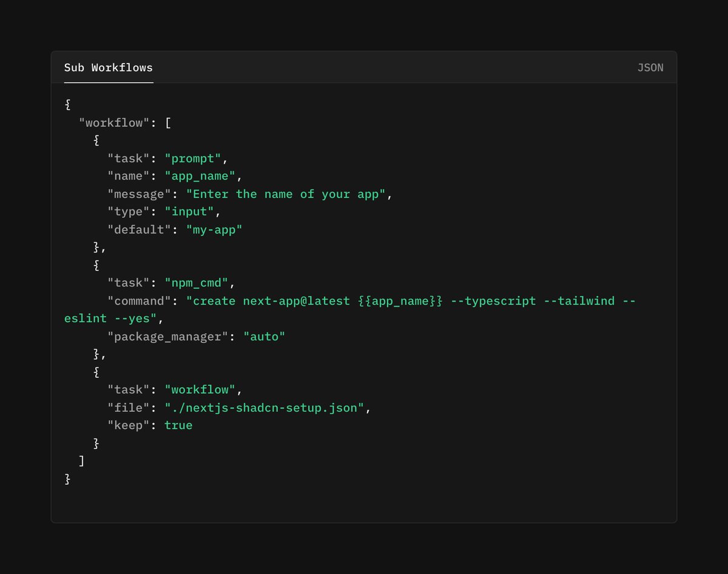The height and width of the screenshot is (574, 728).
Task: Click the "input" type value
Action: (189, 212)
